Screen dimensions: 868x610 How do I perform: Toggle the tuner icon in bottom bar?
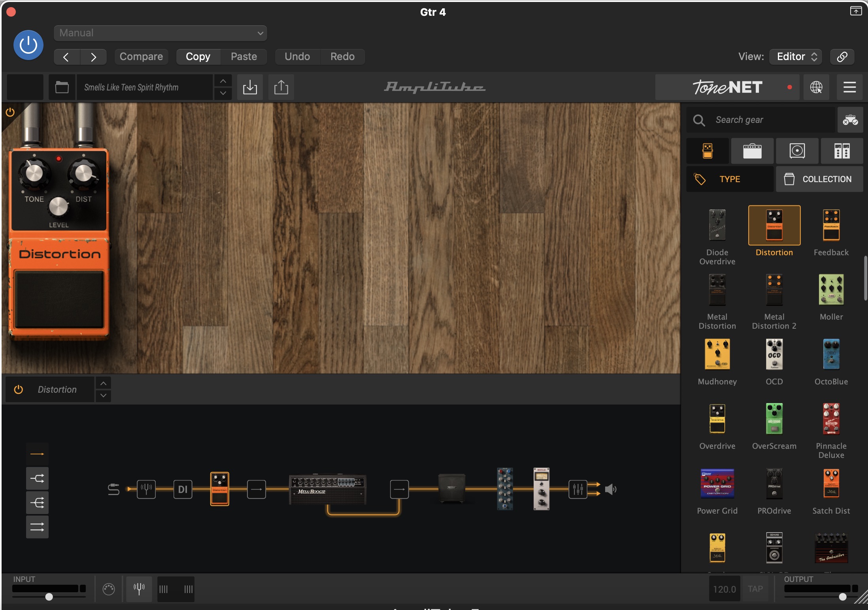[139, 589]
